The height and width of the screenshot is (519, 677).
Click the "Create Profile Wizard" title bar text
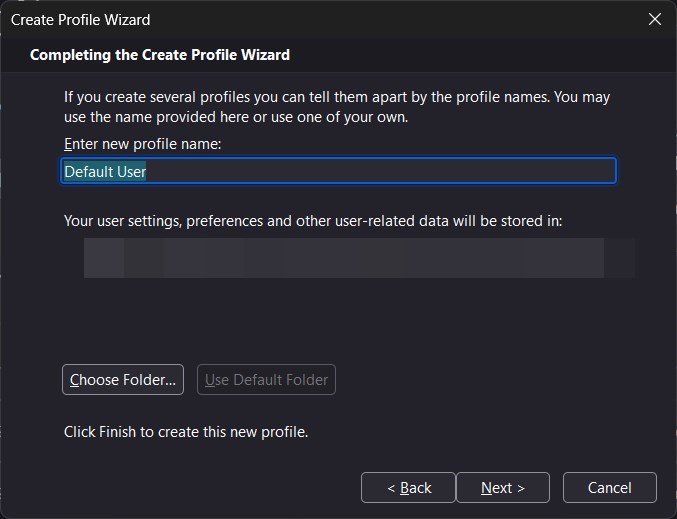(x=81, y=19)
